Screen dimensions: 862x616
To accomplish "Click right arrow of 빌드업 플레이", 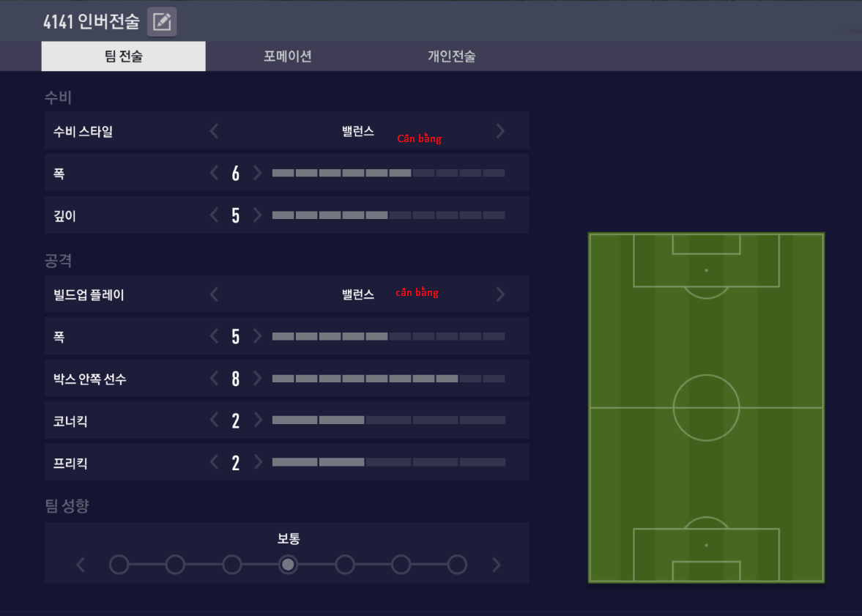I will pyautogui.click(x=500, y=294).
